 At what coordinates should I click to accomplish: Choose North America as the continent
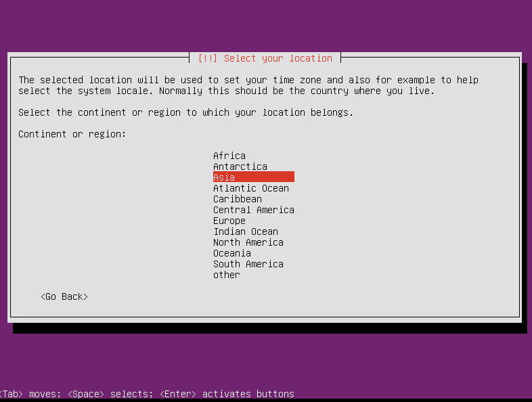[x=248, y=242]
